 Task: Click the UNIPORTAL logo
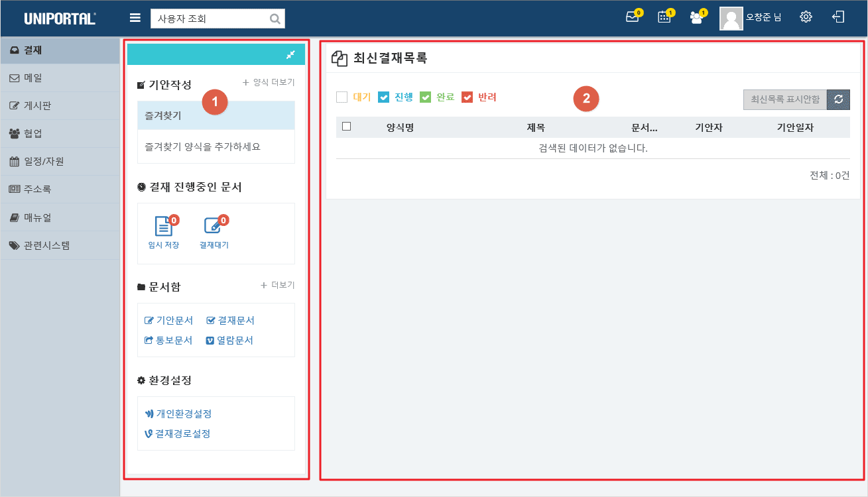60,19
